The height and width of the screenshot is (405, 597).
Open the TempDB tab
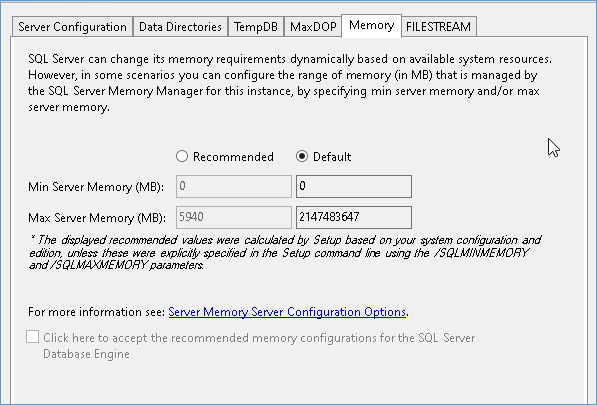(255, 27)
